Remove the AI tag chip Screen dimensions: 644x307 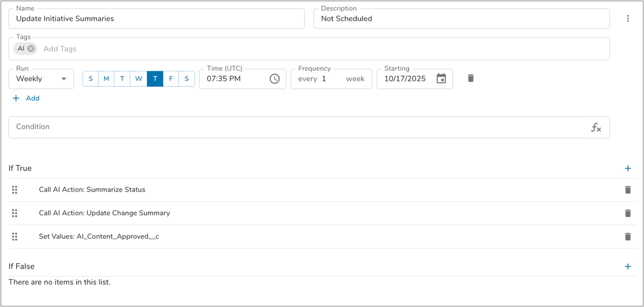tap(31, 48)
